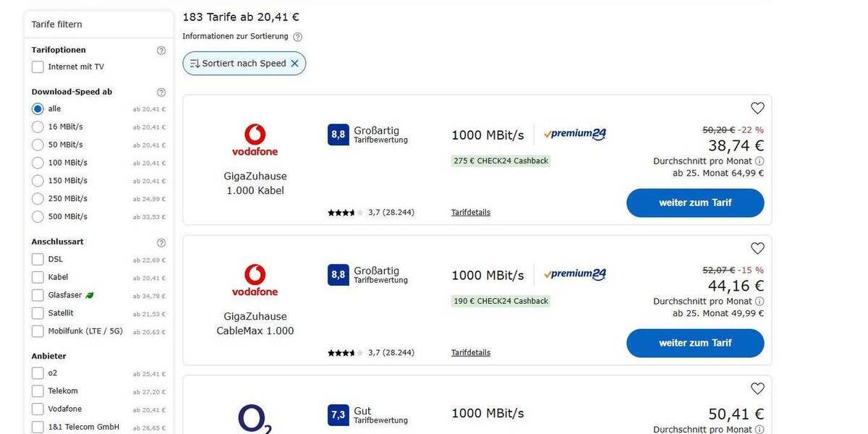Click info icon next to 38,74 € monthly average
This screenshot has width=868, height=434.
(759, 161)
